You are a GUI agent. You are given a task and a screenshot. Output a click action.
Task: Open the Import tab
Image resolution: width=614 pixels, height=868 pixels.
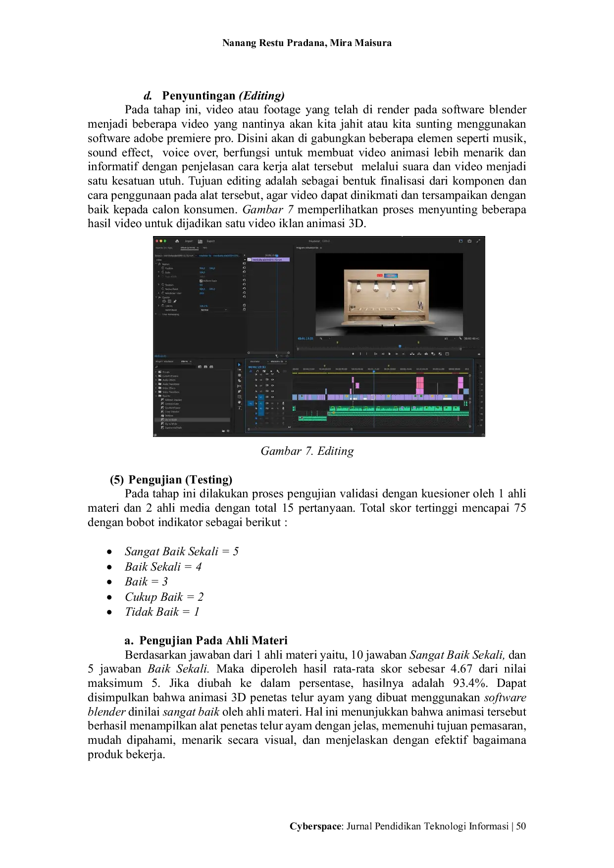189,241
